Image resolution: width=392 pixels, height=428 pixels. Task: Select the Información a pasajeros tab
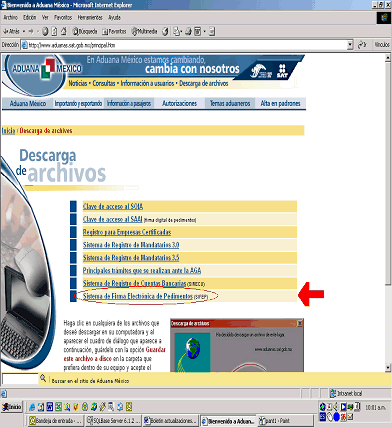pos(129,104)
